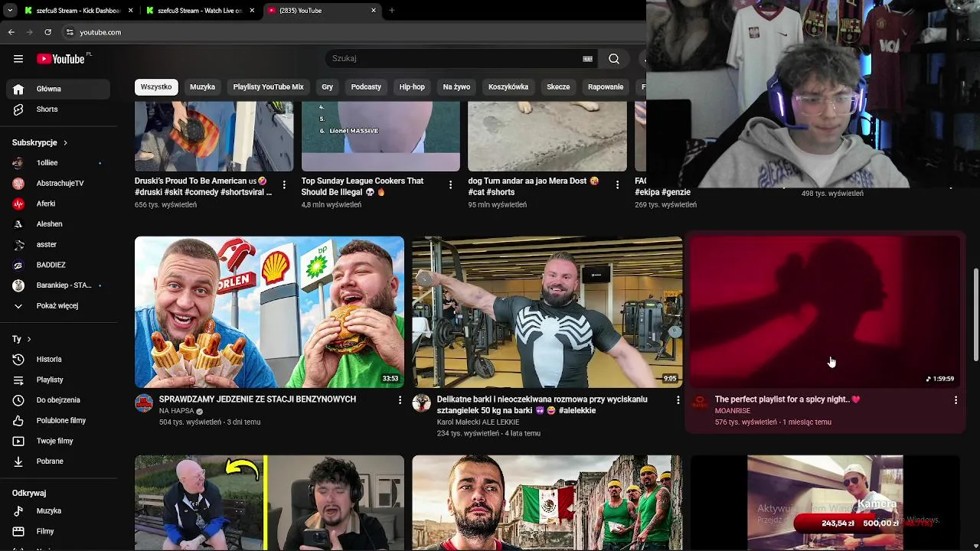Open the MOANRISE channel link
The image size is (980, 551).
click(x=732, y=411)
